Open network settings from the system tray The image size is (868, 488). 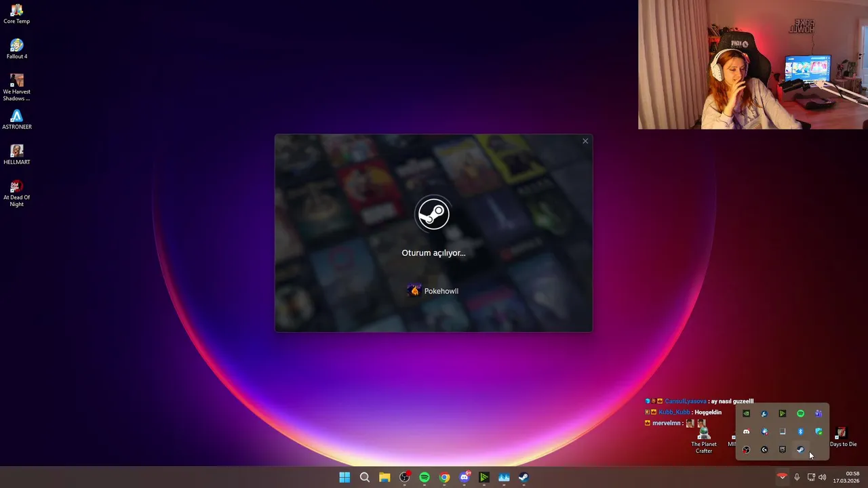pos(811,477)
